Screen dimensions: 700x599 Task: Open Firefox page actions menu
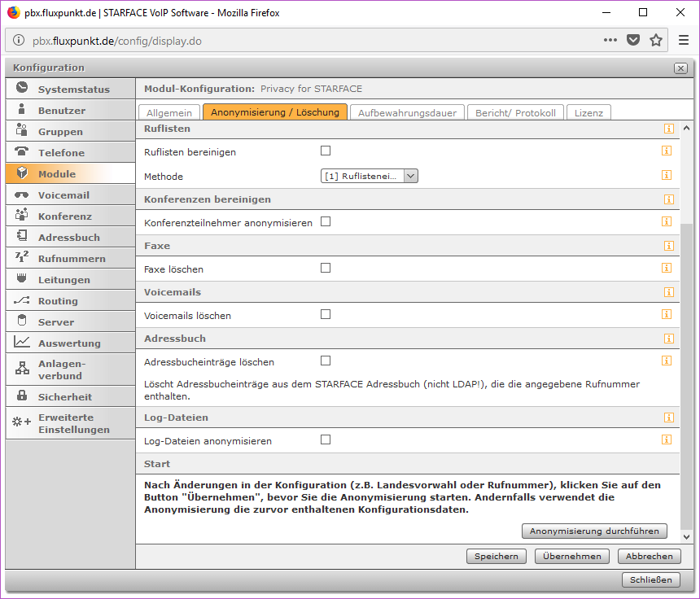click(610, 40)
